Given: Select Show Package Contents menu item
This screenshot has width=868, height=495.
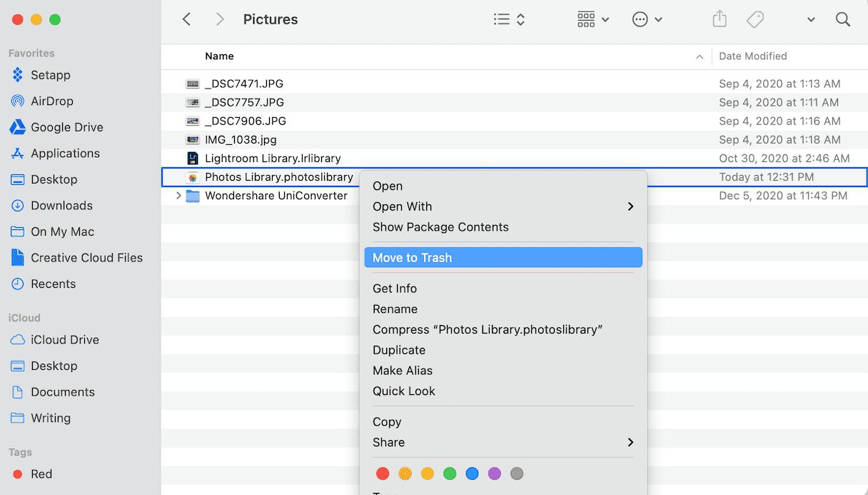Looking at the screenshot, I should coord(440,227).
